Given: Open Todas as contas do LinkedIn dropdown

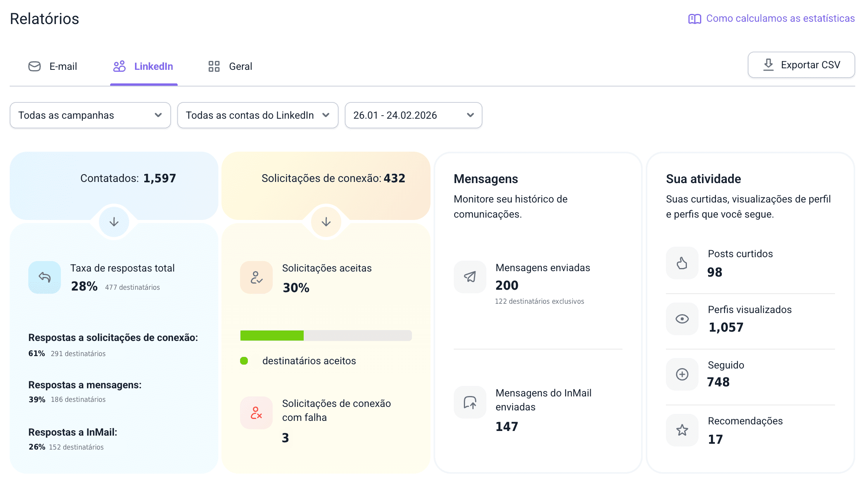Looking at the screenshot, I should (x=258, y=115).
